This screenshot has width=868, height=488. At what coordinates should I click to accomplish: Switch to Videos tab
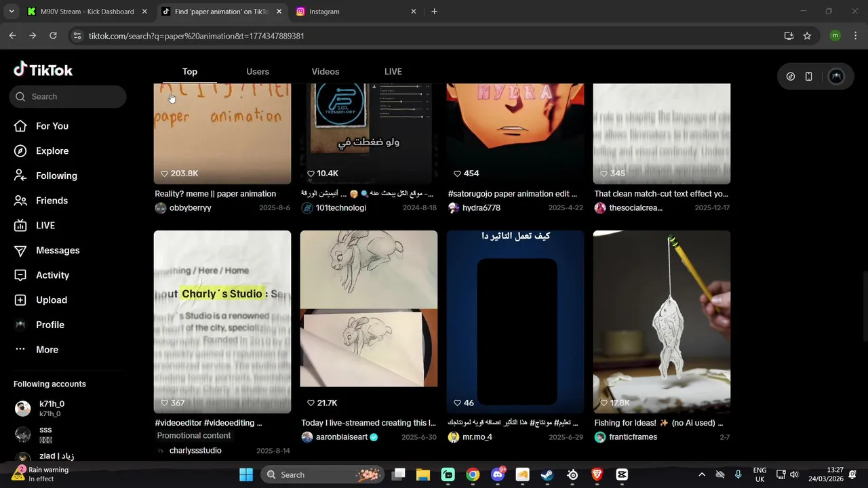(325, 72)
